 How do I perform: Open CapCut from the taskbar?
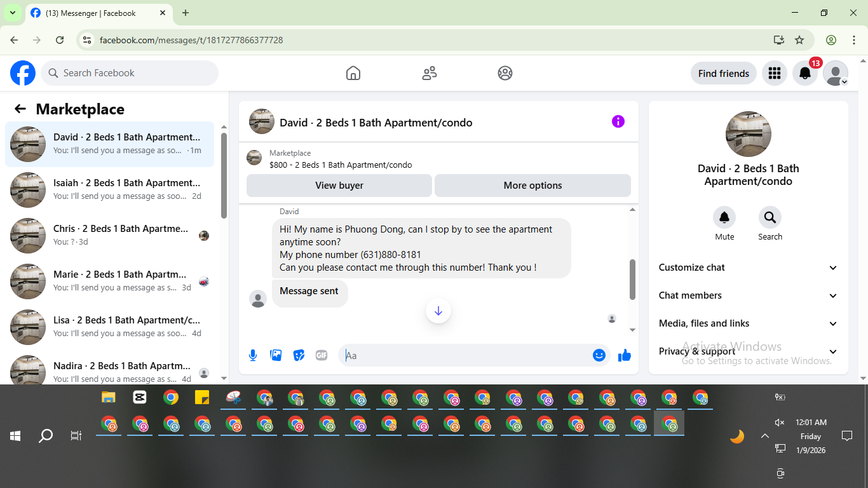[x=140, y=398]
